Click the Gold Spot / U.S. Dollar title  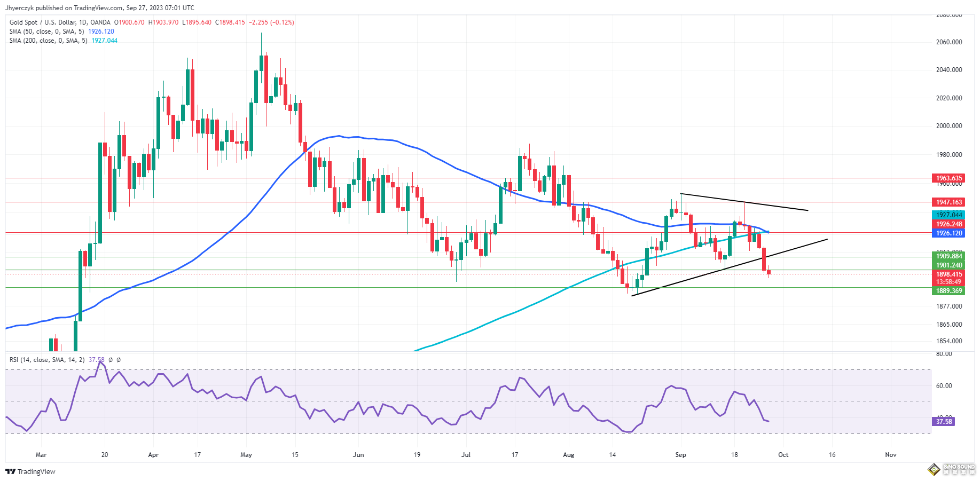(60, 22)
